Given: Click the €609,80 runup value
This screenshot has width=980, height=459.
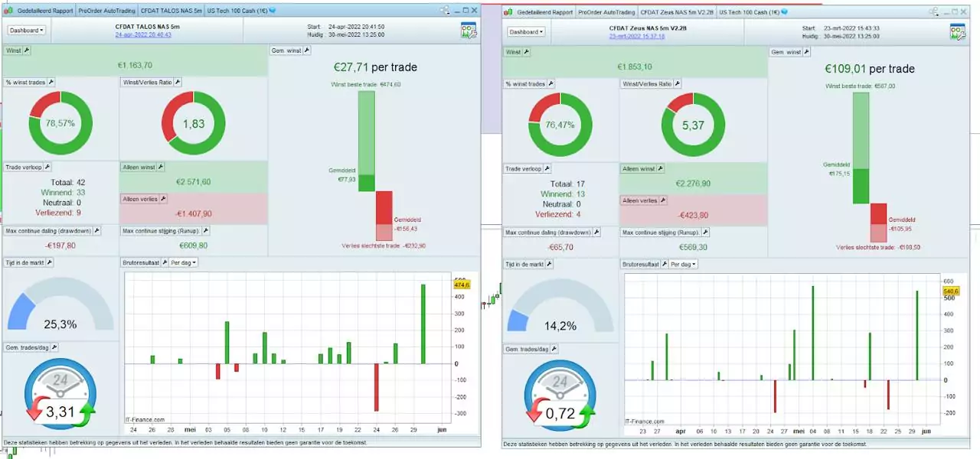Looking at the screenshot, I should pyautogui.click(x=193, y=246).
